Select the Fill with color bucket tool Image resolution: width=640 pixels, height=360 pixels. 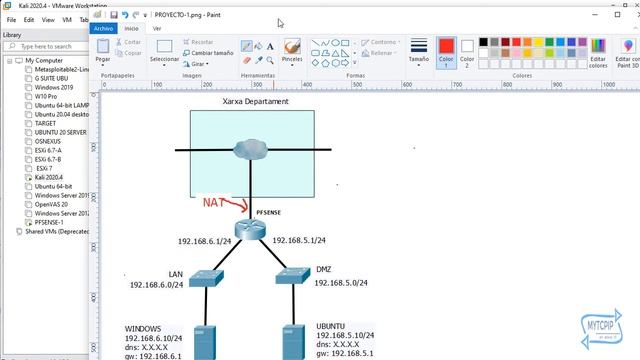click(258, 46)
